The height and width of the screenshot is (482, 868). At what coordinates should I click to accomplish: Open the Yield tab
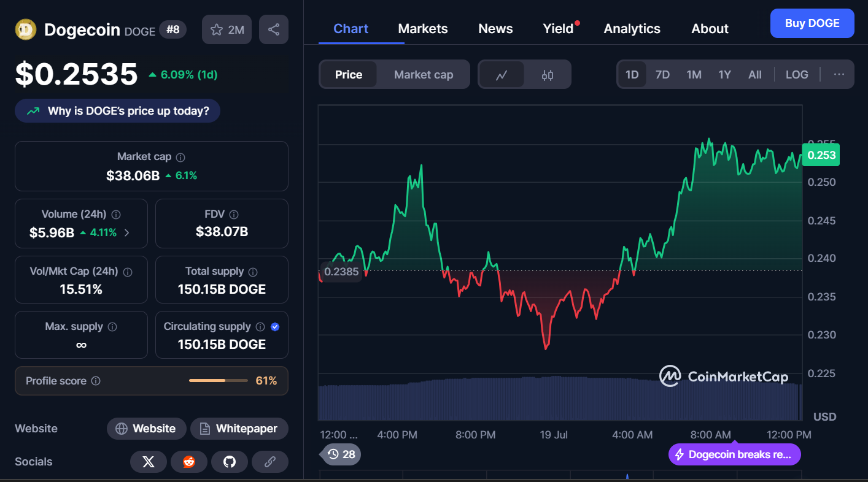tap(558, 29)
